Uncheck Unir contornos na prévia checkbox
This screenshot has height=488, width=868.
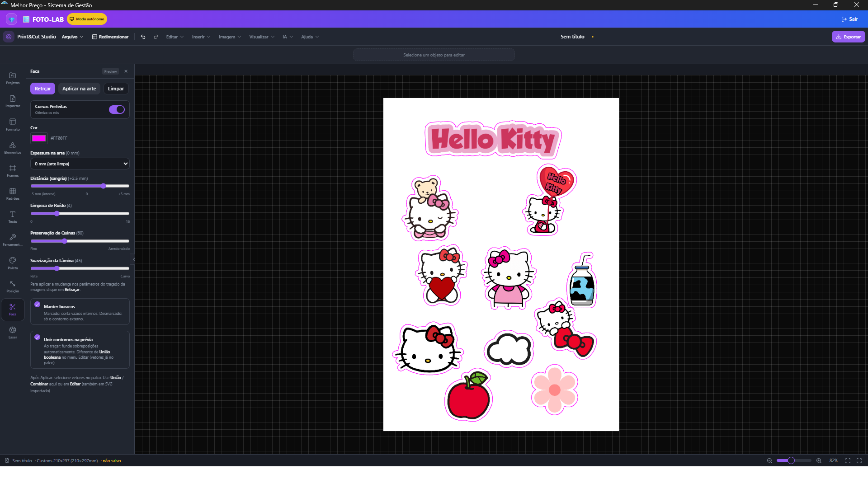(38, 337)
